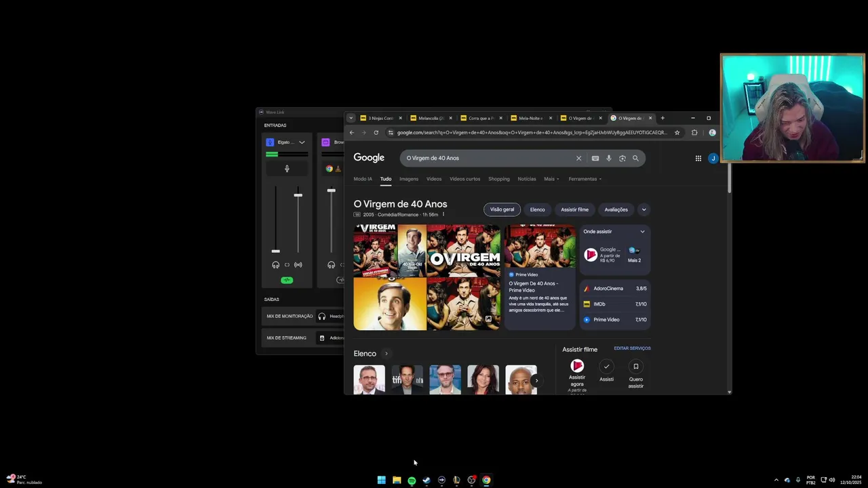Mute Elgato microphone in Wave Link
The height and width of the screenshot is (488, 868).
pyautogui.click(x=287, y=169)
